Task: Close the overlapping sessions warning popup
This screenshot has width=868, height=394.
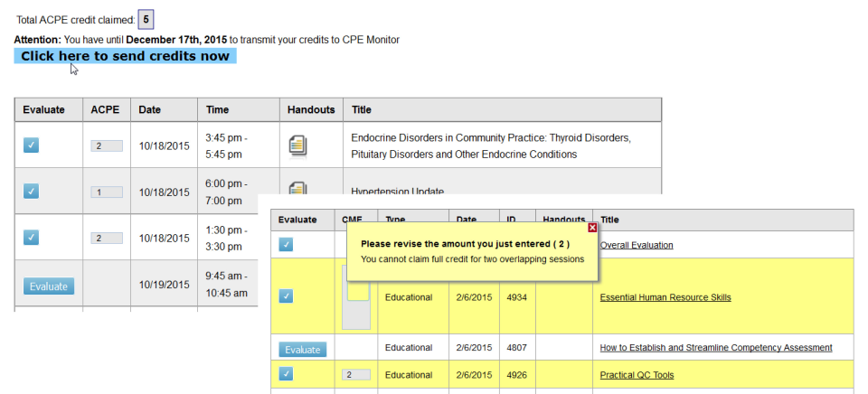Action: (x=592, y=228)
